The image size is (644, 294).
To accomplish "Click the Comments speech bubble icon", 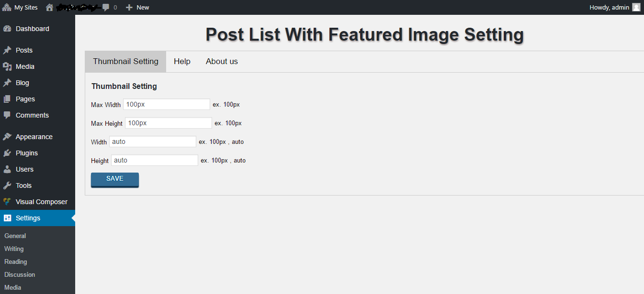I will pyautogui.click(x=7, y=115).
